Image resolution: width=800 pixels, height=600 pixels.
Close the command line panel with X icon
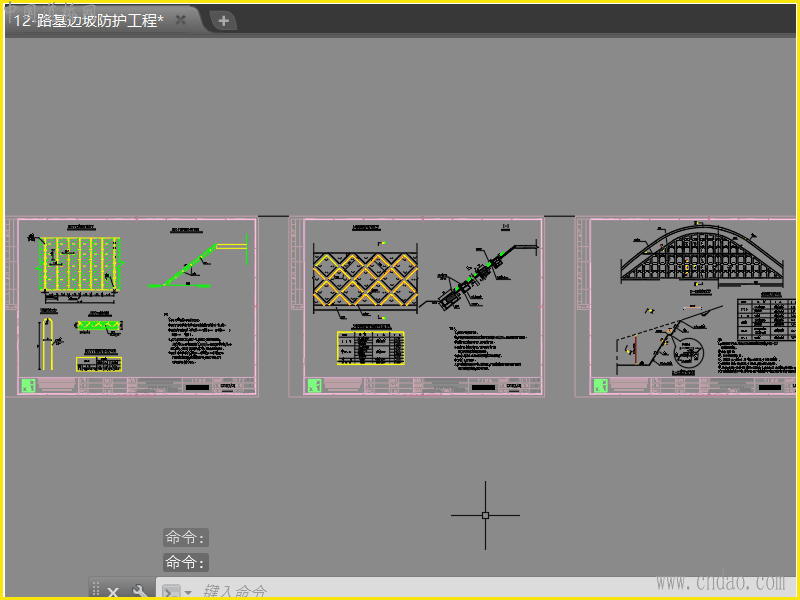[113, 592]
